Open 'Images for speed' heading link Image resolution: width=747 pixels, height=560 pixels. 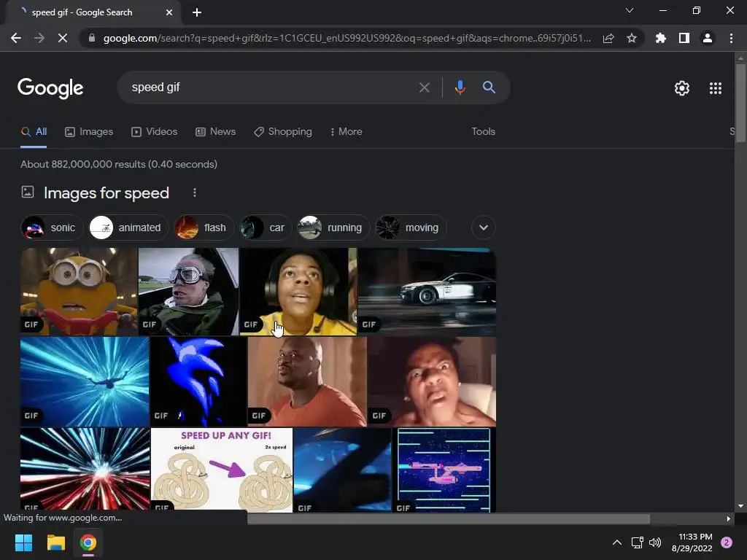coord(107,193)
